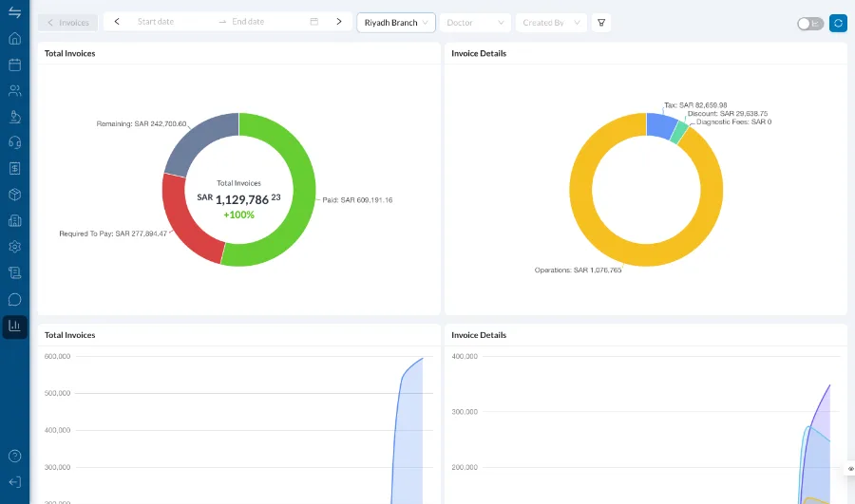855x504 pixels.
Task: Click the blue Tax donut segment
Action: pos(661,124)
